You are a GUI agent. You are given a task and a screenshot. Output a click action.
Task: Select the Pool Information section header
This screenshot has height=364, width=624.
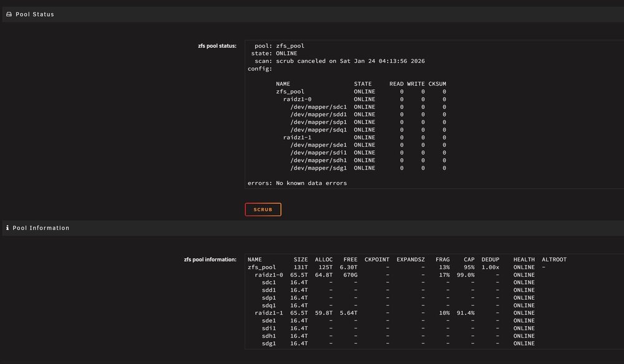tap(313, 228)
